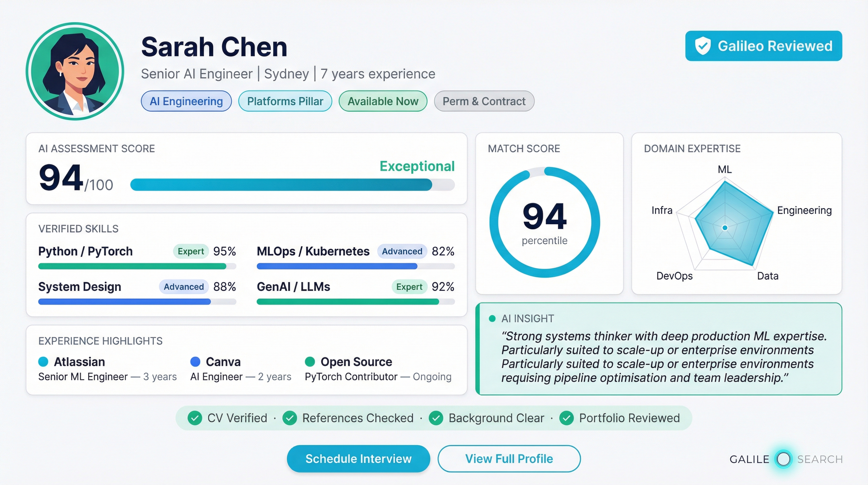The height and width of the screenshot is (485, 868).
Task: Expand the Verified Skills section
Action: pos(79,228)
